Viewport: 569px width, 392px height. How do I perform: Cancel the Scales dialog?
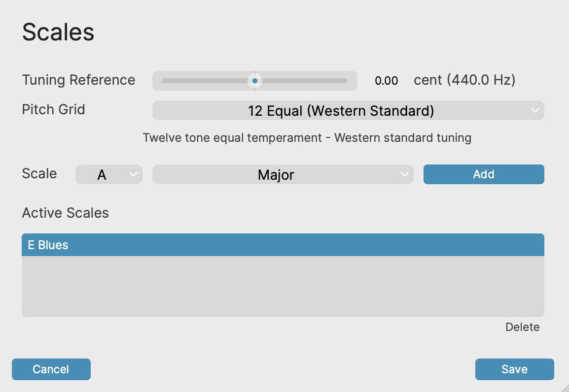click(x=51, y=369)
